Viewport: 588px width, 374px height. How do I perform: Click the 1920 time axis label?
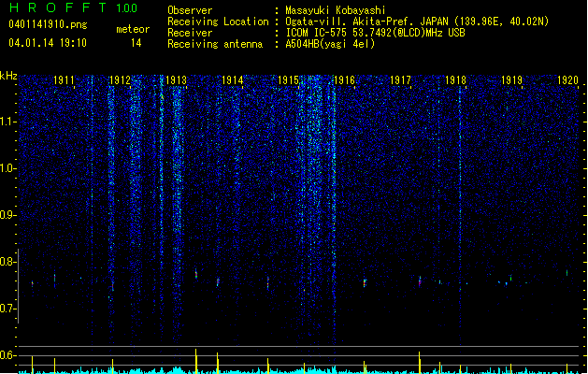point(567,79)
